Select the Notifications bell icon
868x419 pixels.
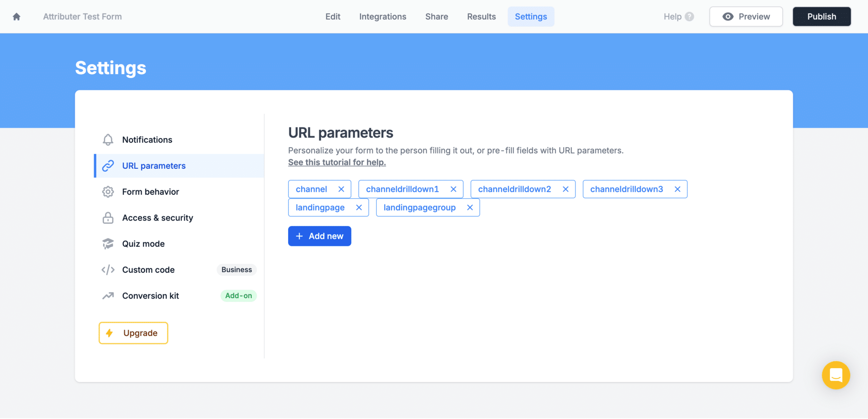(x=108, y=140)
